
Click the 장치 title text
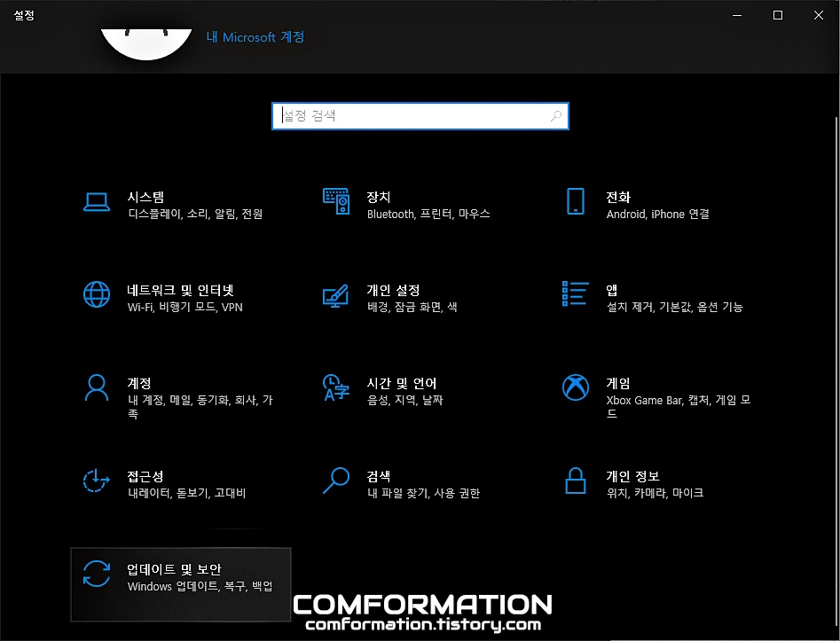pos(379,197)
